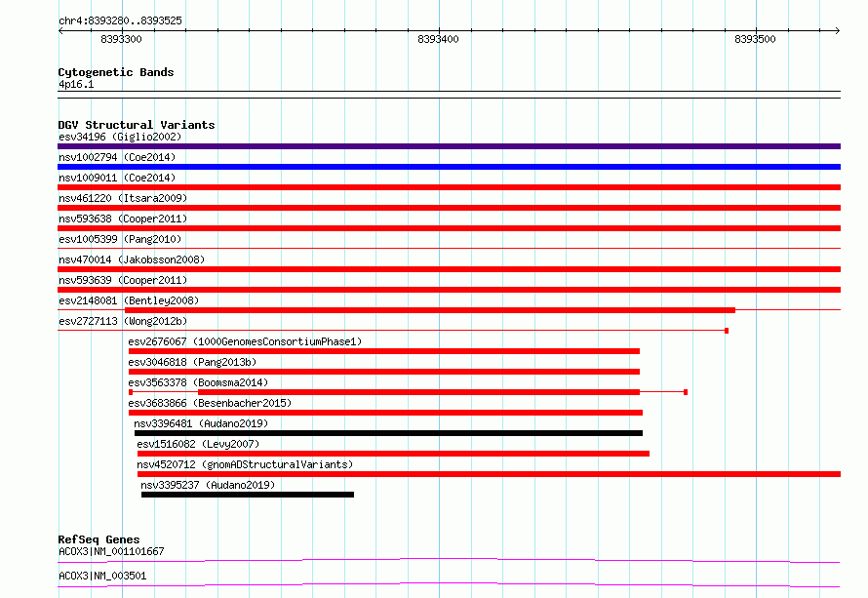Click the short black nsv3395237 bar
868x598 pixels.
click(248, 495)
